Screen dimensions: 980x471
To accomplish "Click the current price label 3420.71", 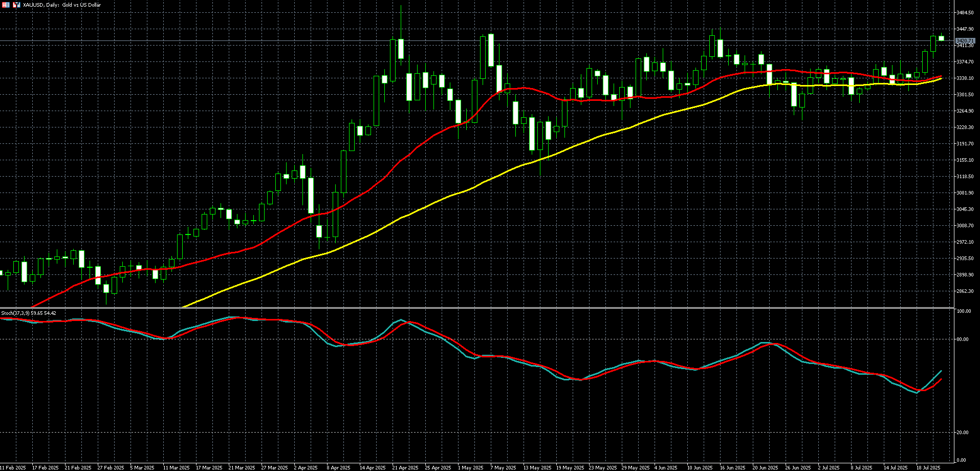I will click(965, 40).
